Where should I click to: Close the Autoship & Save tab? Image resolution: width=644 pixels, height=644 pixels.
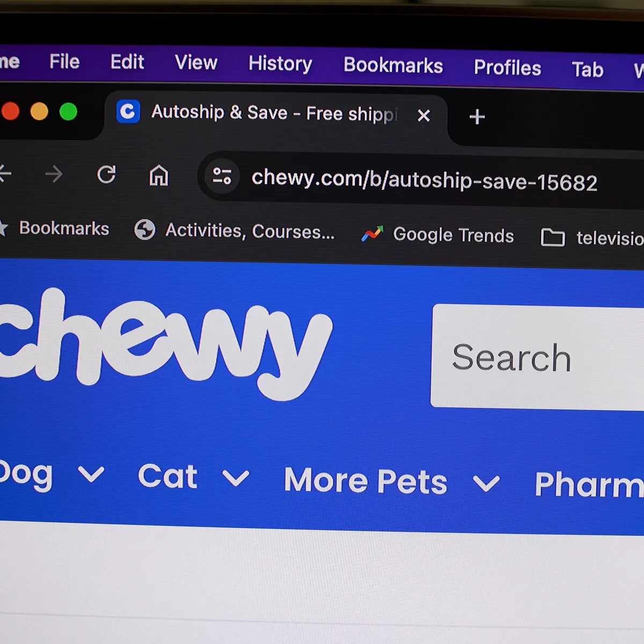tap(424, 115)
